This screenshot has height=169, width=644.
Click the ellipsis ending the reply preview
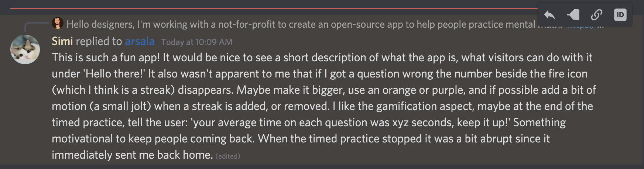[600, 26]
